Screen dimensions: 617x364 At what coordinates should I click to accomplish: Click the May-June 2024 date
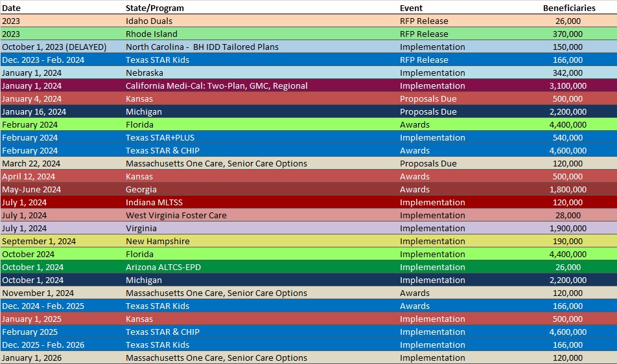[x=32, y=190]
